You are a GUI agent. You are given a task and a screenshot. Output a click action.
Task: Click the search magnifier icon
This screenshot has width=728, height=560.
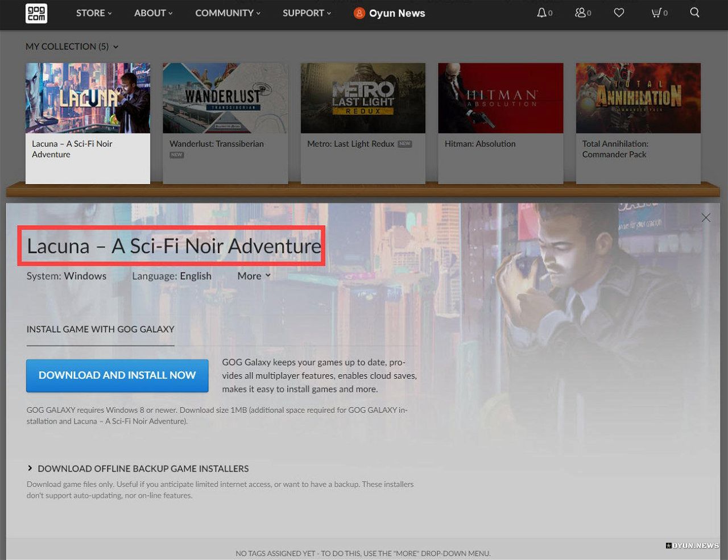click(694, 13)
